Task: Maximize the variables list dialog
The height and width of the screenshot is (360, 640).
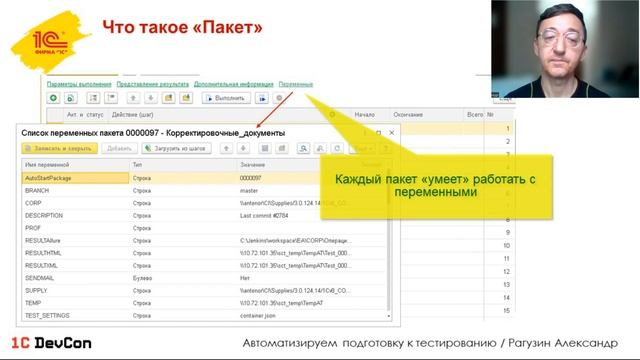Action: point(378,133)
